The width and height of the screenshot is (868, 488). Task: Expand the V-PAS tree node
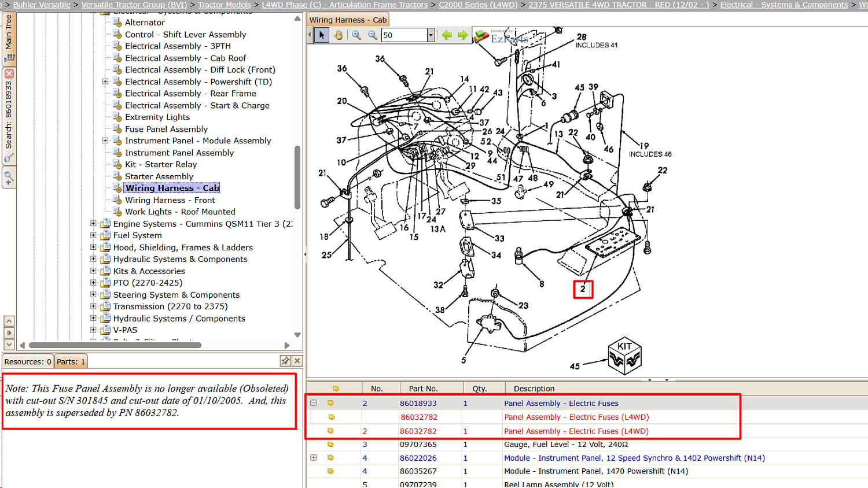[93, 330]
